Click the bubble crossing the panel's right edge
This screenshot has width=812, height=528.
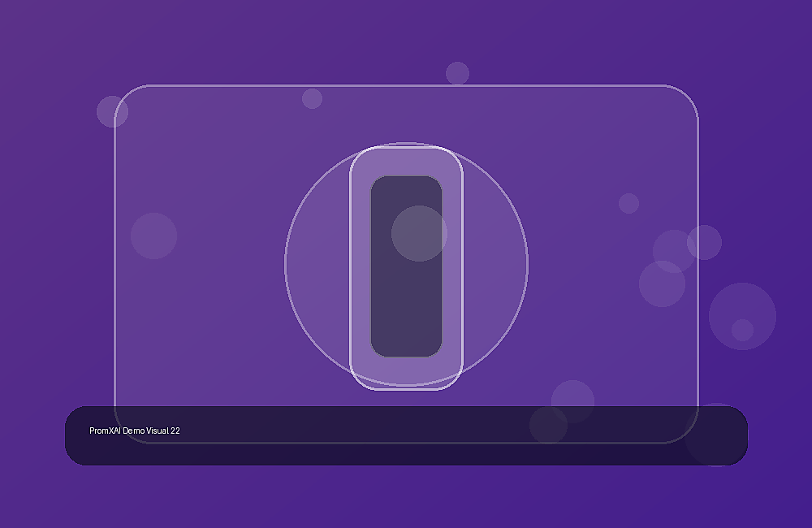pyautogui.click(x=704, y=243)
